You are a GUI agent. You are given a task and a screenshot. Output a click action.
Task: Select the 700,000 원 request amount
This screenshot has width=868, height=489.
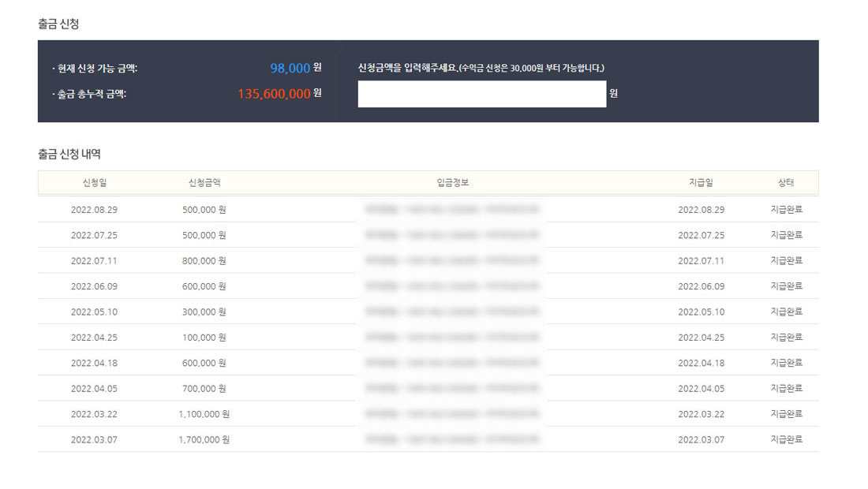[x=204, y=389]
